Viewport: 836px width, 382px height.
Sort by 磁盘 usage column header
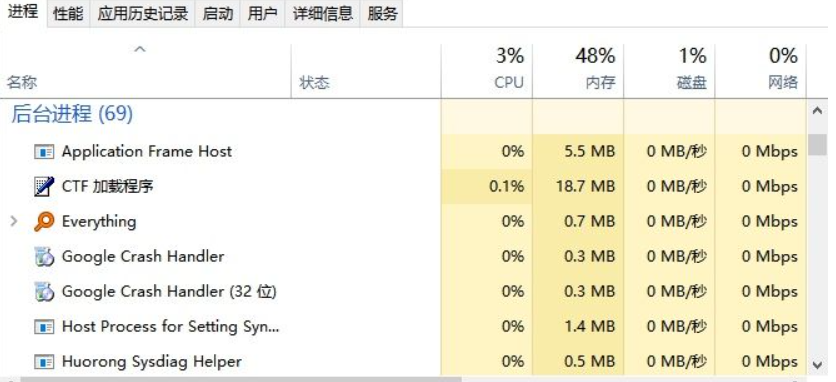coord(669,69)
